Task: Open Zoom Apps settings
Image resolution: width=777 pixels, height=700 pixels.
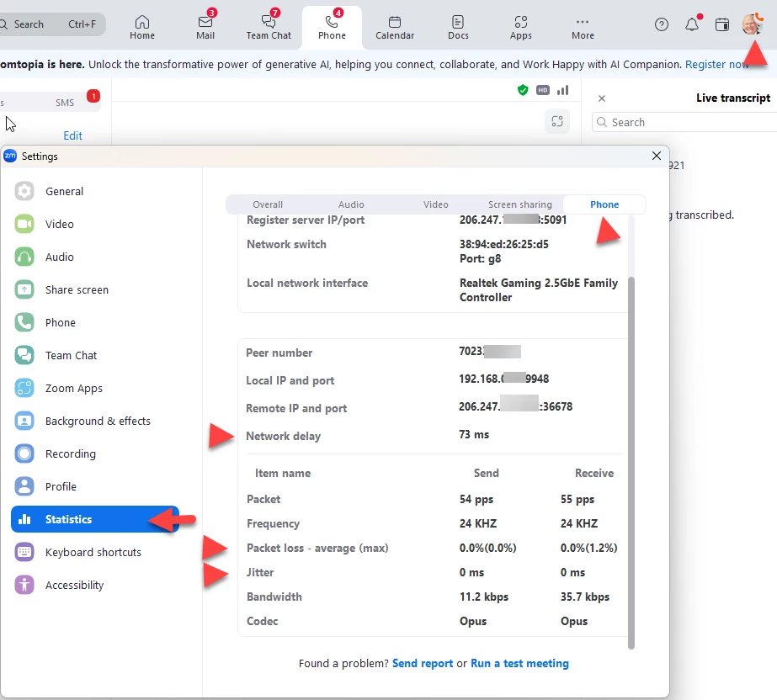Action: coord(94,388)
